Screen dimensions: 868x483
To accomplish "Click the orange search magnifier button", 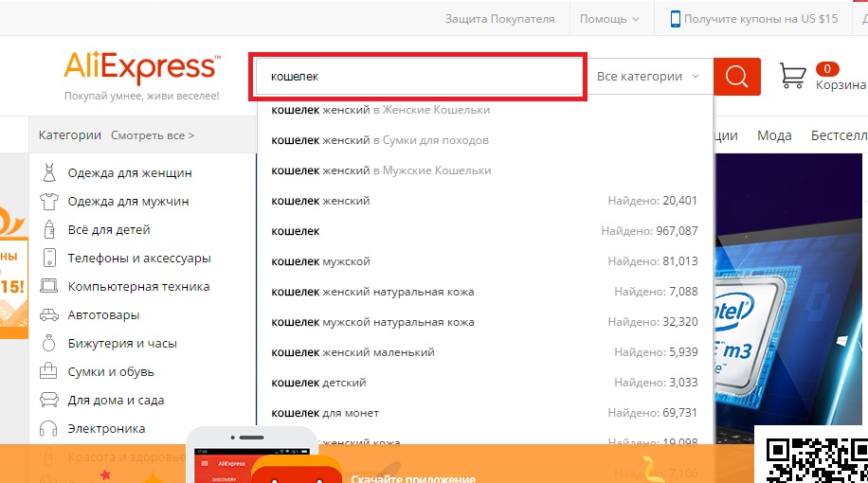I will pyautogui.click(x=736, y=77).
